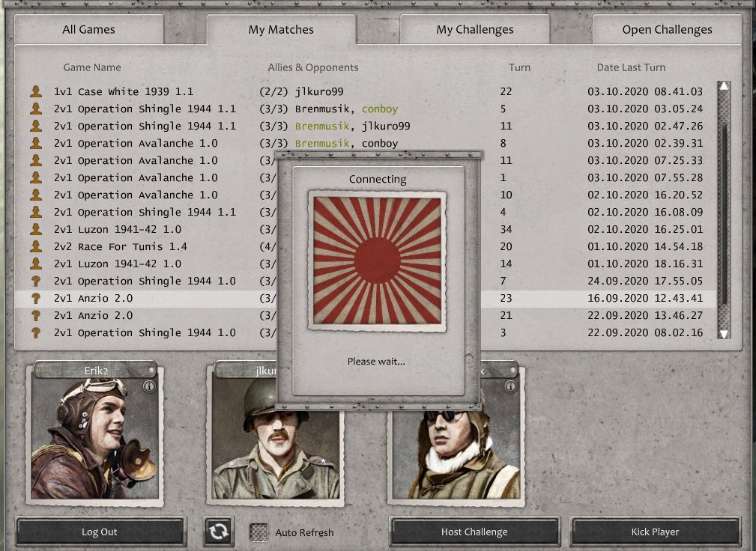Click player icon beside Race For Tunis 1.4
This screenshot has width=756, height=551.
pos(35,246)
